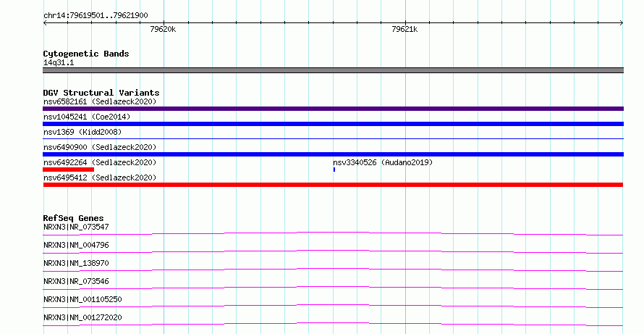Select the NRXN3|NR_073546 magenta intron line
644x334 pixels.
click(333, 288)
